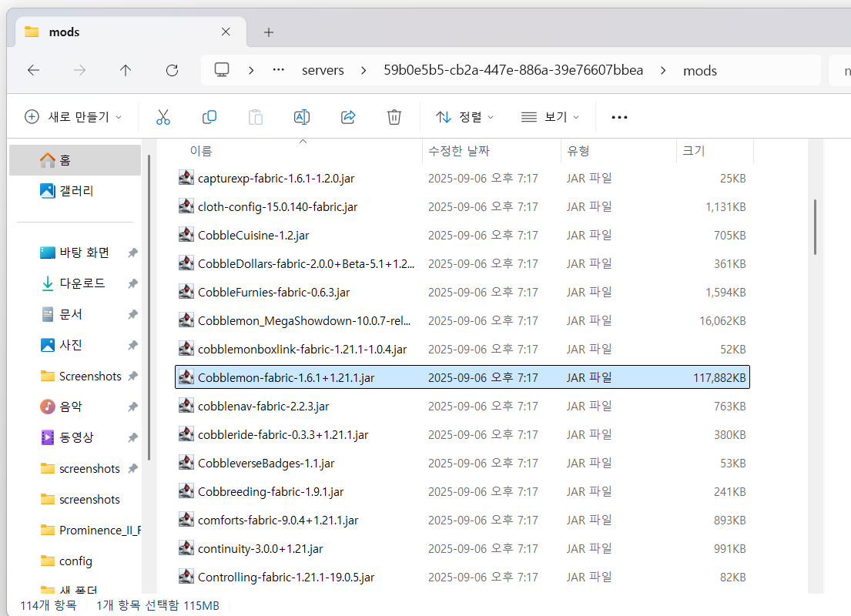The width and height of the screenshot is (851, 616).
Task: Click the Paste clipboard icon
Action: click(x=255, y=117)
